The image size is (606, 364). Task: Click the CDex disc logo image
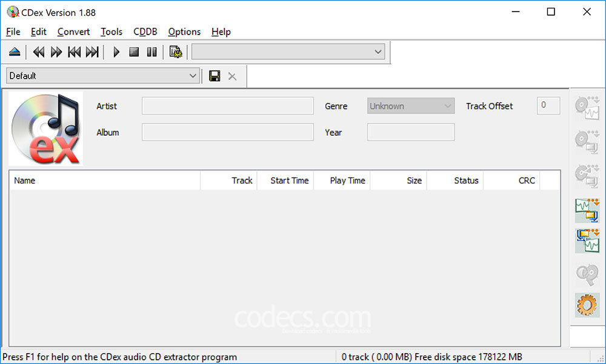(45, 128)
